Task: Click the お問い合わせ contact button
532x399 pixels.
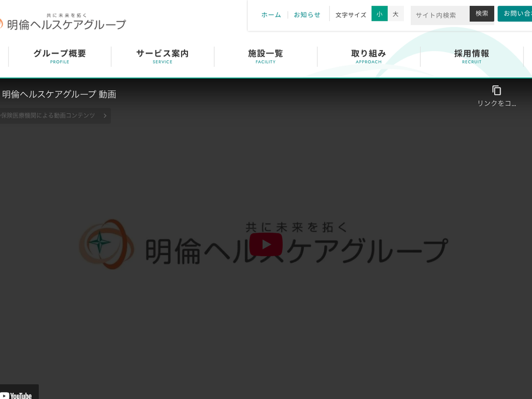Action: pyautogui.click(x=516, y=14)
